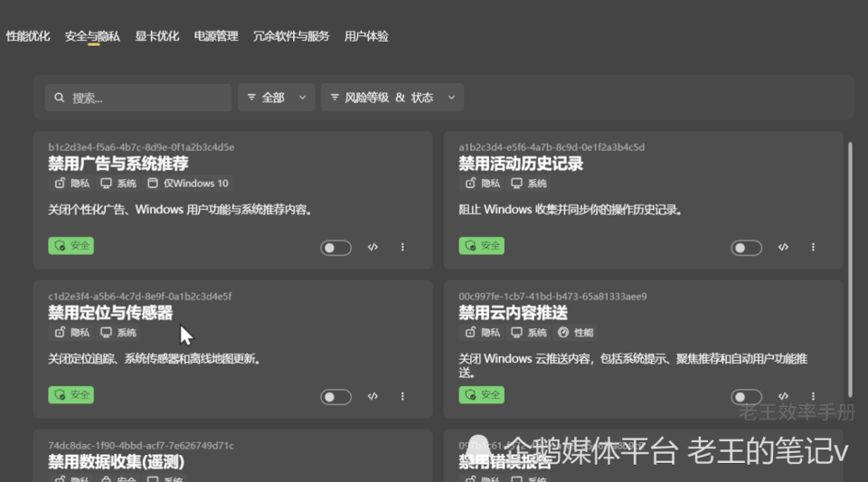View code for 禁用活动历史记录

click(783, 248)
